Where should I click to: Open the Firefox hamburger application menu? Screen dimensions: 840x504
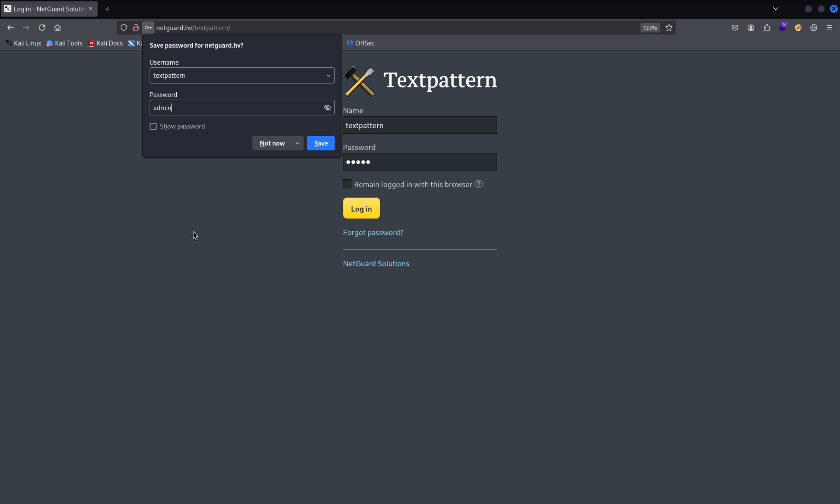click(x=829, y=27)
